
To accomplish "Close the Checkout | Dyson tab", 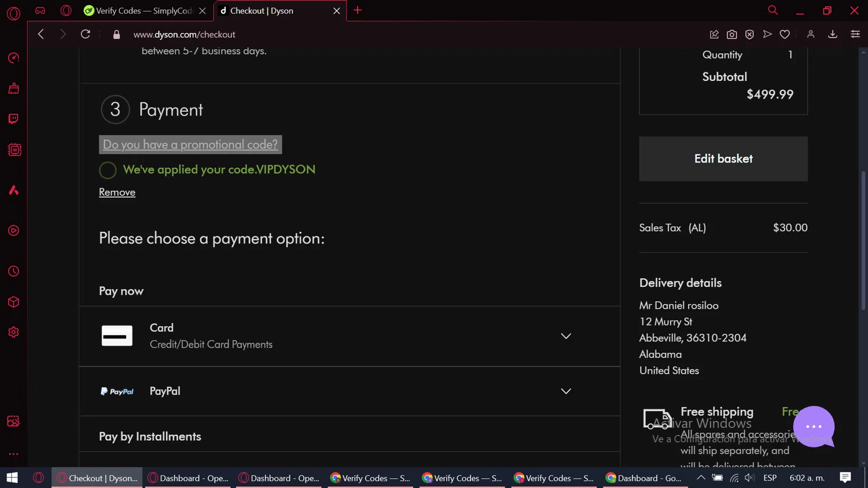I will 336,10.
